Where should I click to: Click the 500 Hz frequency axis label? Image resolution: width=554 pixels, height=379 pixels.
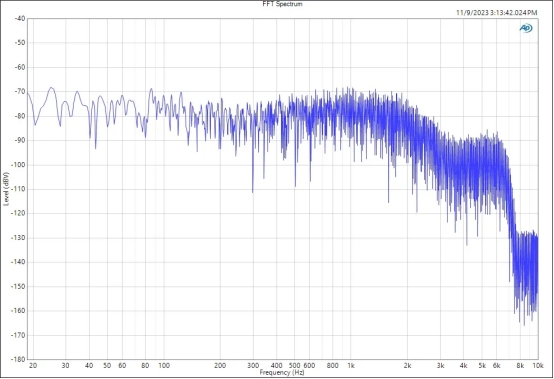[x=294, y=366]
